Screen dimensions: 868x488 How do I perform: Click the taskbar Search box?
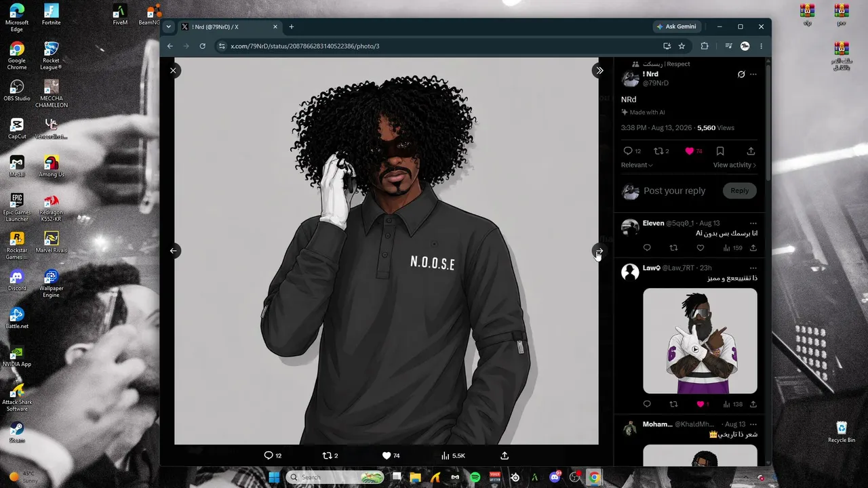coord(336,477)
